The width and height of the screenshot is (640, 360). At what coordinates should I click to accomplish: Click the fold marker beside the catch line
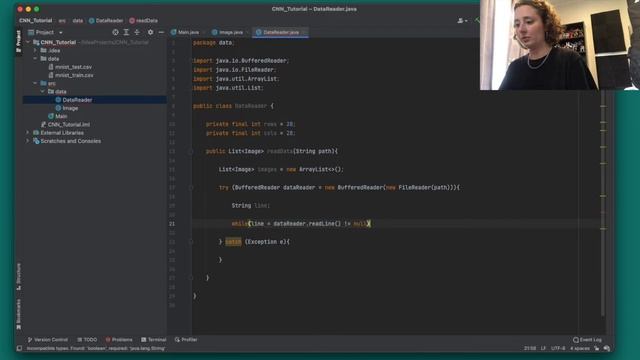click(x=190, y=242)
